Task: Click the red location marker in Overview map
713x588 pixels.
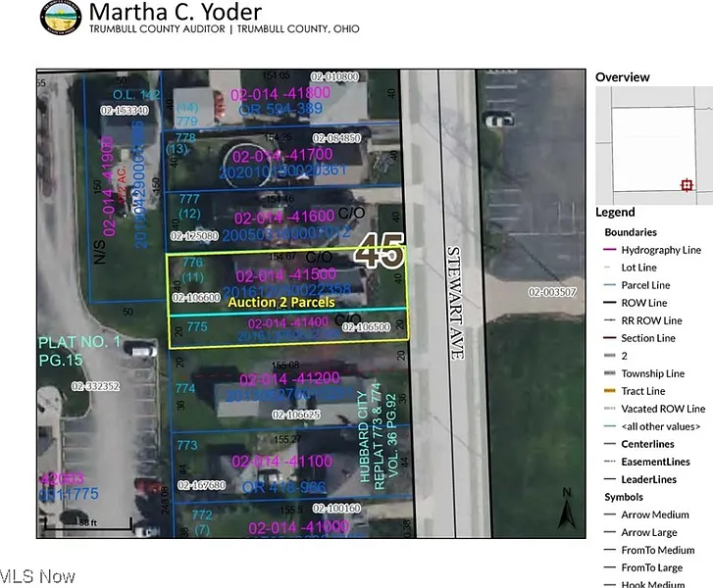Action: [687, 184]
